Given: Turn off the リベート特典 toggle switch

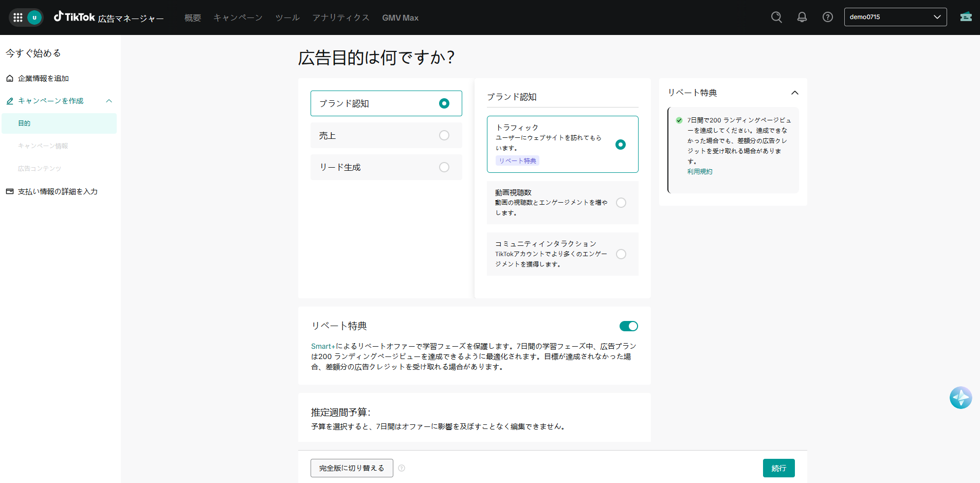Looking at the screenshot, I should click(x=628, y=326).
